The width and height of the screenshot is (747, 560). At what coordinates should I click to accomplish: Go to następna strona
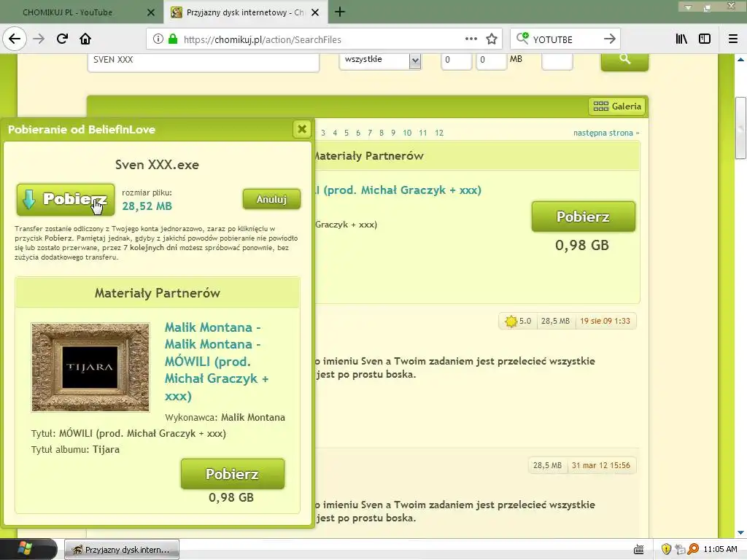pos(606,133)
